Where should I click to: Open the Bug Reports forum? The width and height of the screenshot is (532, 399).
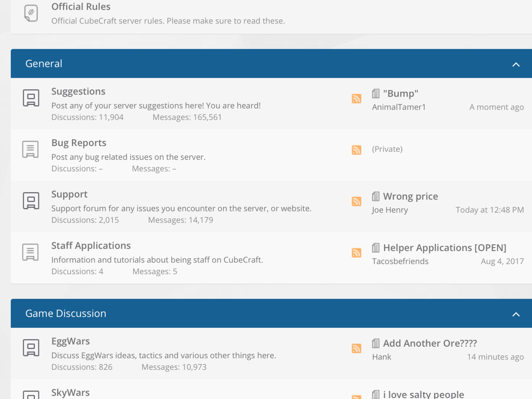pos(79,143)
